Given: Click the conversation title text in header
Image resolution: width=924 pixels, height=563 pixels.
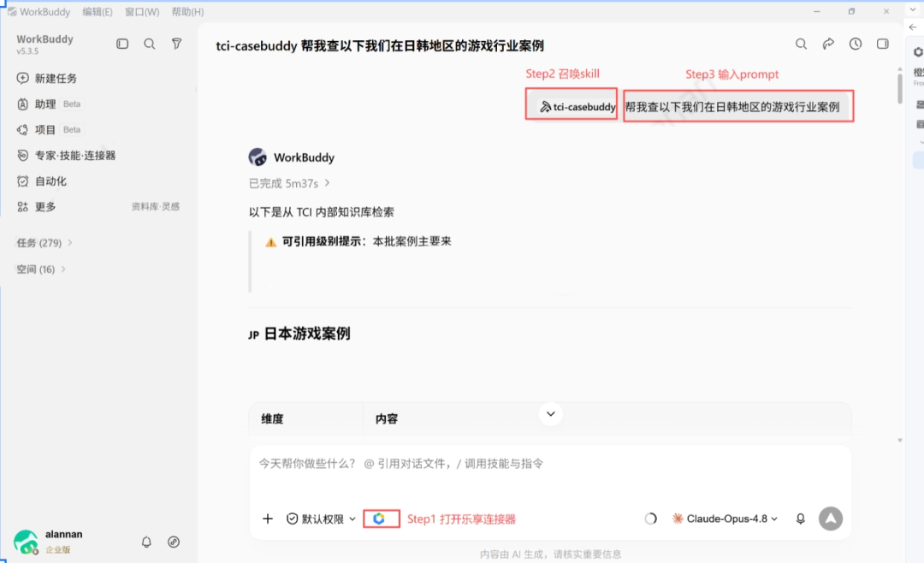Looking at the screenshot, I should tap(380, 45).
